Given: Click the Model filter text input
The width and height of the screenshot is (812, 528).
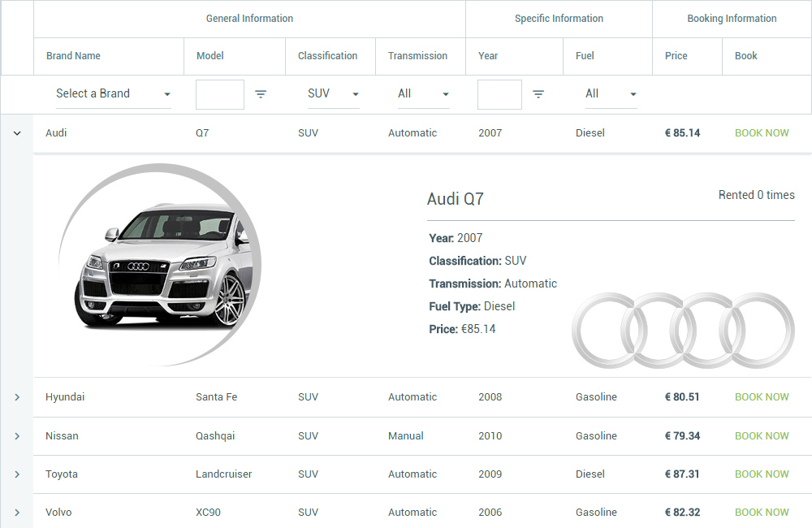Looking at the screenshot, I should tap(220, 94).
